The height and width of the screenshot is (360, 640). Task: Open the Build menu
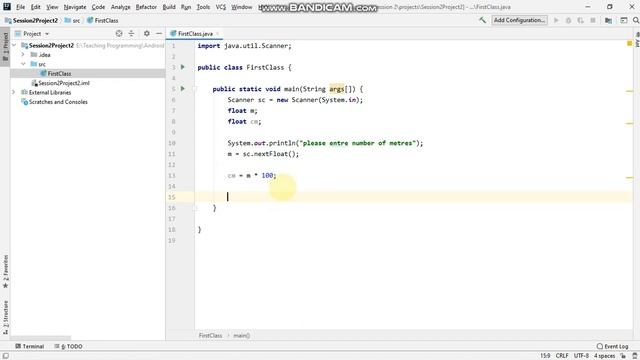click(169, 7)
